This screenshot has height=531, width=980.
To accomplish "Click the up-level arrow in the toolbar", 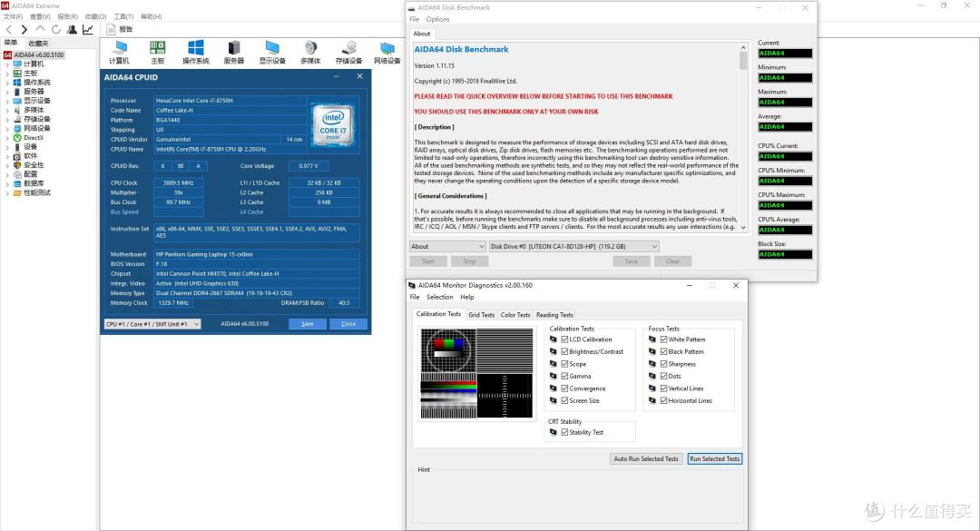I will (40, 29).
